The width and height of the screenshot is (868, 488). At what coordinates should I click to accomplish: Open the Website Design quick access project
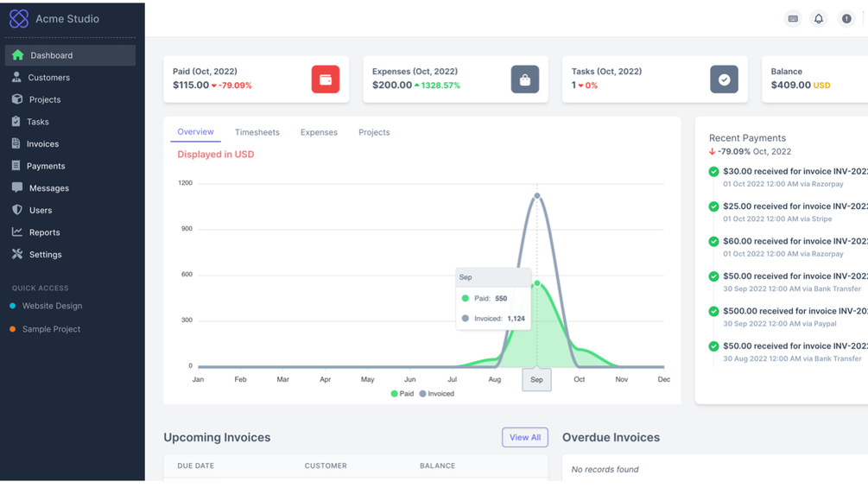pos(52,306)
